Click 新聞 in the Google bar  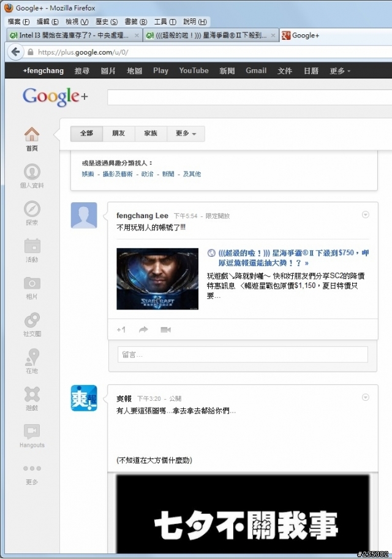pos(227,71)
